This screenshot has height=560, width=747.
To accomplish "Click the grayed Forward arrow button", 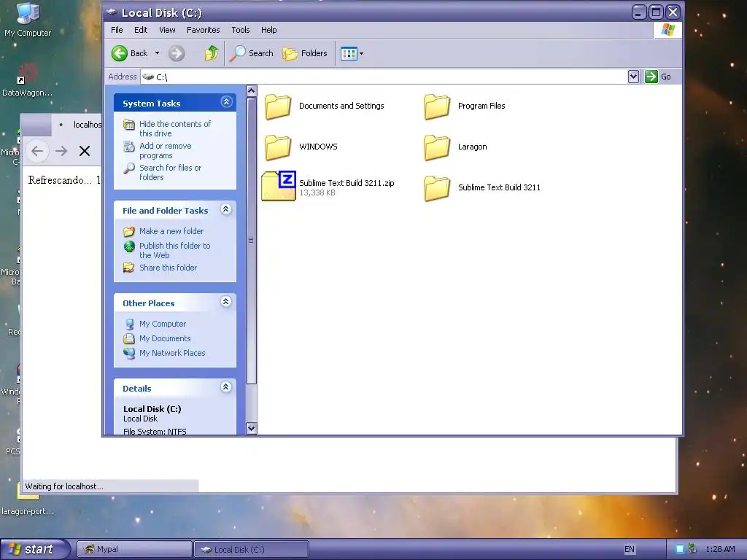I will click(177, 53).
